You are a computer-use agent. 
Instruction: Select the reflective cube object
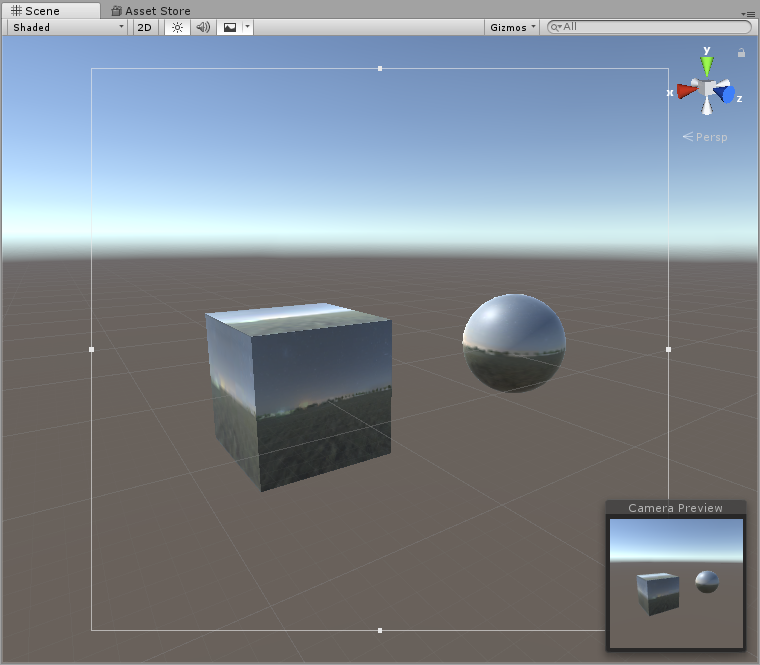coord(299,396)
